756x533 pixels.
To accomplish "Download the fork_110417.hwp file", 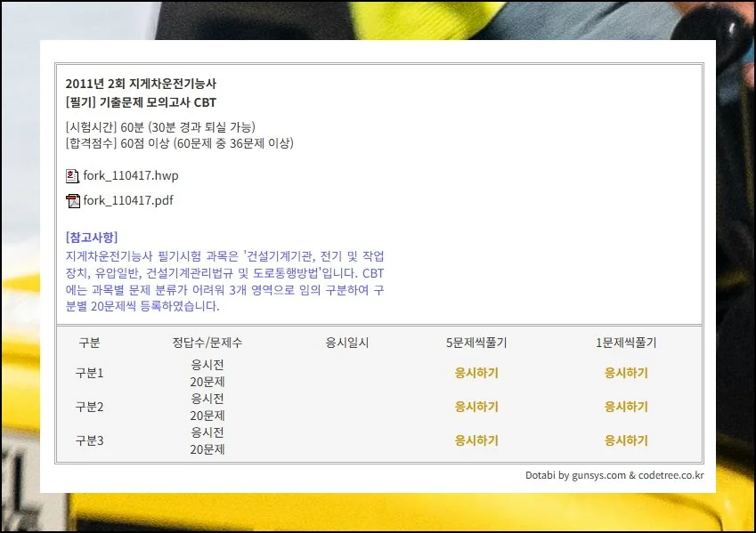I will [x=130, y=175].
